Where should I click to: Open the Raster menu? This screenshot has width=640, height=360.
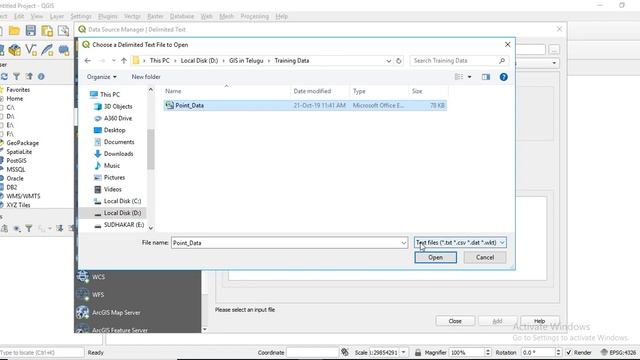pos(155,16)
